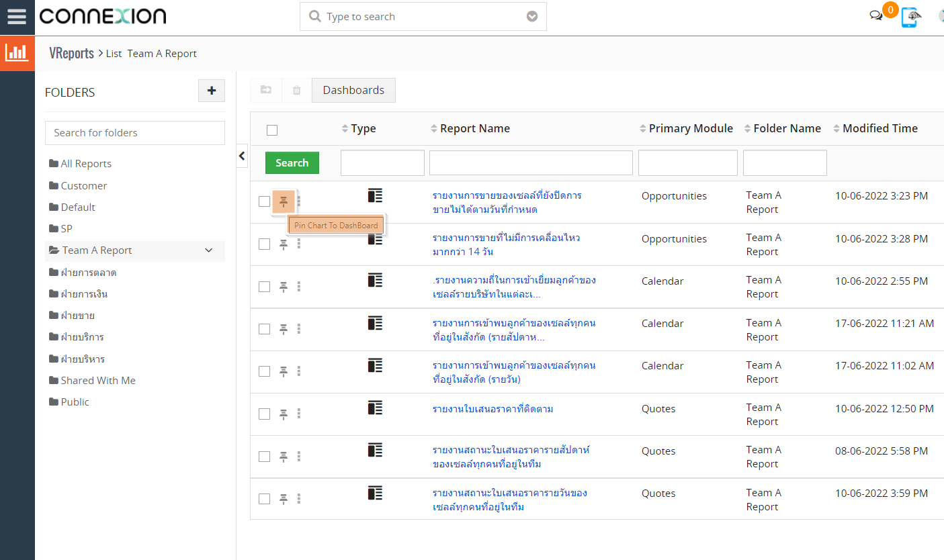Sort the table by Modified Time
Screen dimensions: 944x560
pos(879,128)
